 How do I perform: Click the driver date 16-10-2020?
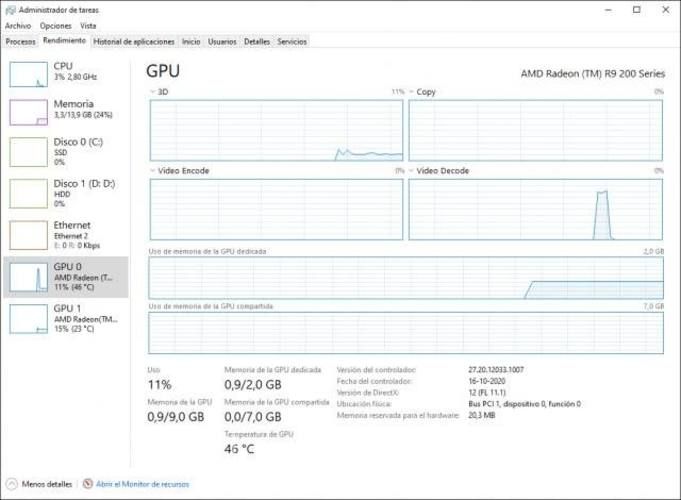[486, 381]
